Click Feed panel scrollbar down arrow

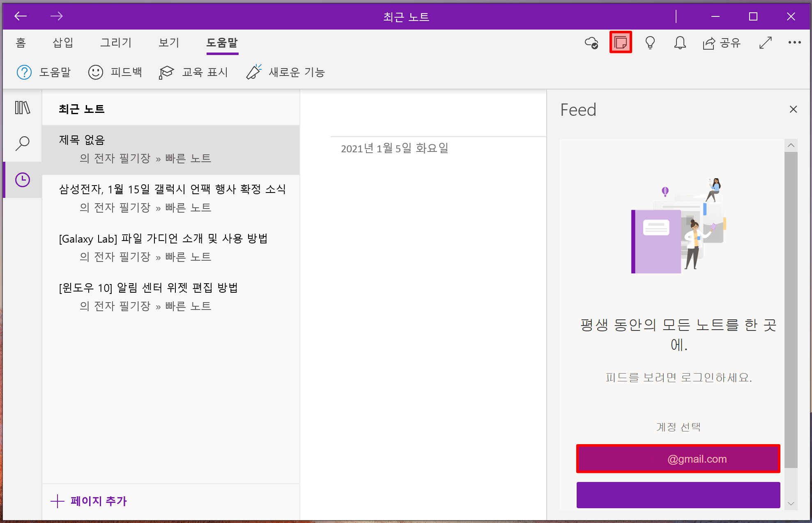click(x=791, y=503)
